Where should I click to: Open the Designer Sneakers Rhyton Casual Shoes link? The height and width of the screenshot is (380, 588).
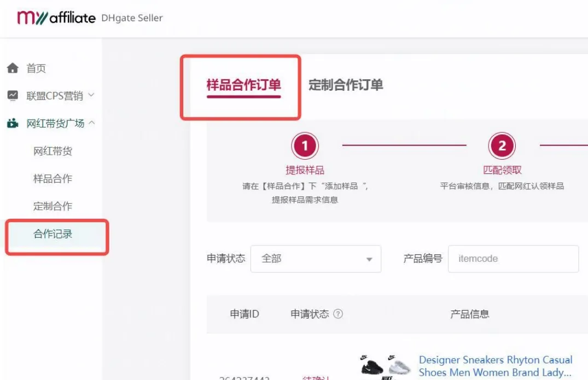point(496,366)
